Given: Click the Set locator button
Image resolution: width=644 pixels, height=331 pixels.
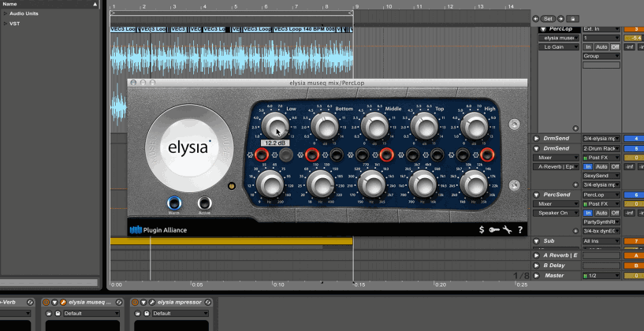Looking at the screenshot, I should [x=548, y=18].
